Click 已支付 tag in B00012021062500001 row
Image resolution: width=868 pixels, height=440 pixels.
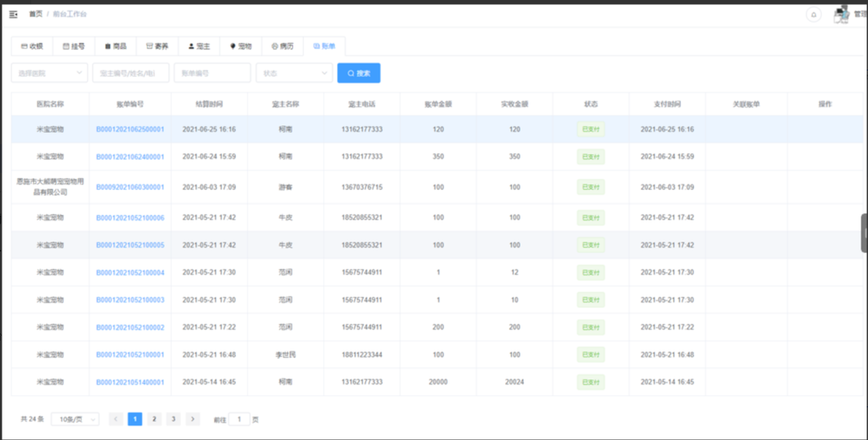tap(591, 129)
